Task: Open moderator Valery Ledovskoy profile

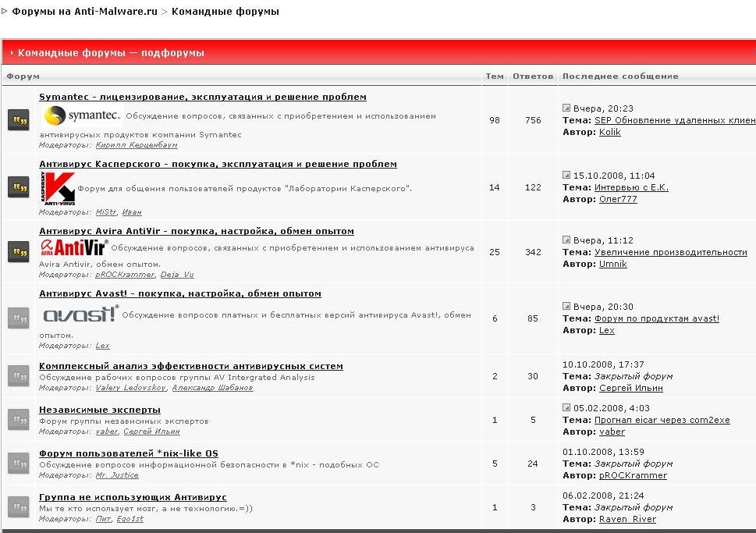Action: pos(130,388)
